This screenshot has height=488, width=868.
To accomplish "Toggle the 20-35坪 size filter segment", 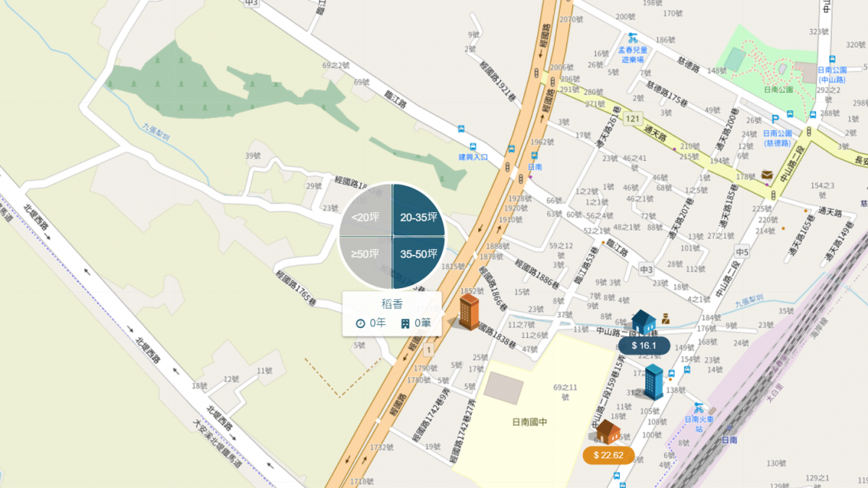I will (418, 216).
